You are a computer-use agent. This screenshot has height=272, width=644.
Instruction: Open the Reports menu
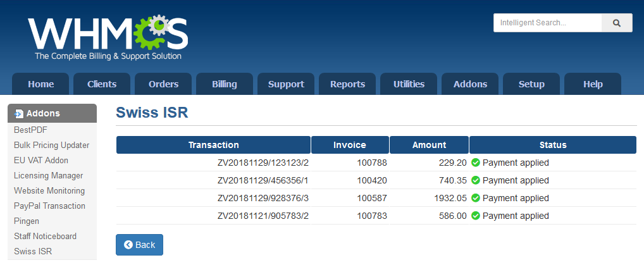[347, 84]
